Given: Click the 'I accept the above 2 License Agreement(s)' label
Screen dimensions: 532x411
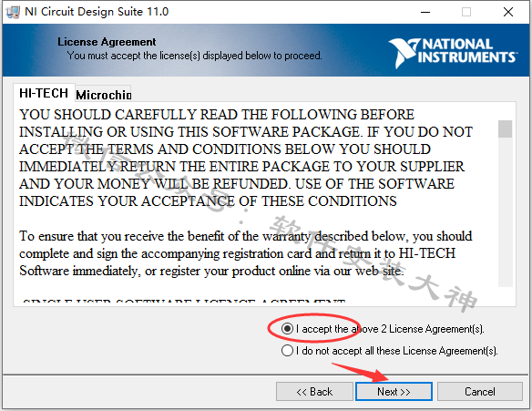Looking at the screenshot, I should click(390, 329).
